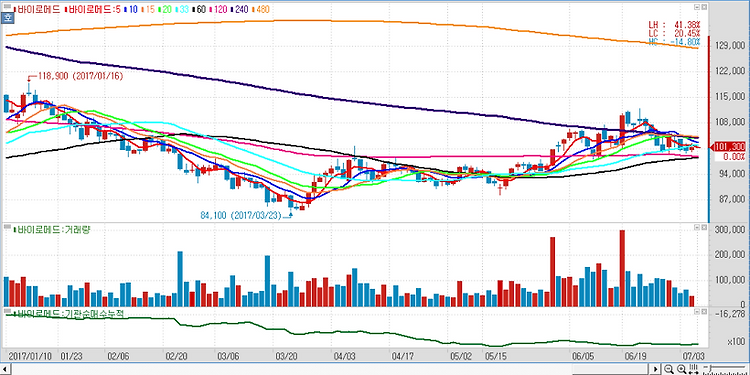Select the 10-day moving average legend
The width and height of the screenshot is (750, 375).
pos(131,9)
